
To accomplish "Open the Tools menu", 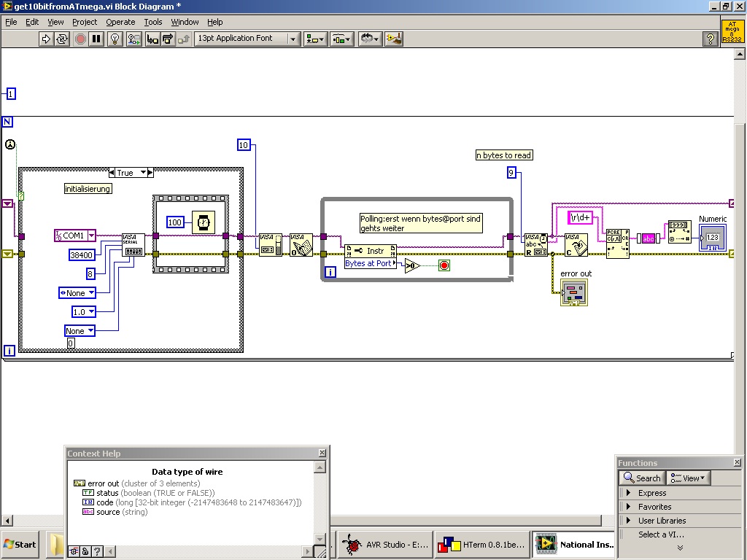I will 152,22.
